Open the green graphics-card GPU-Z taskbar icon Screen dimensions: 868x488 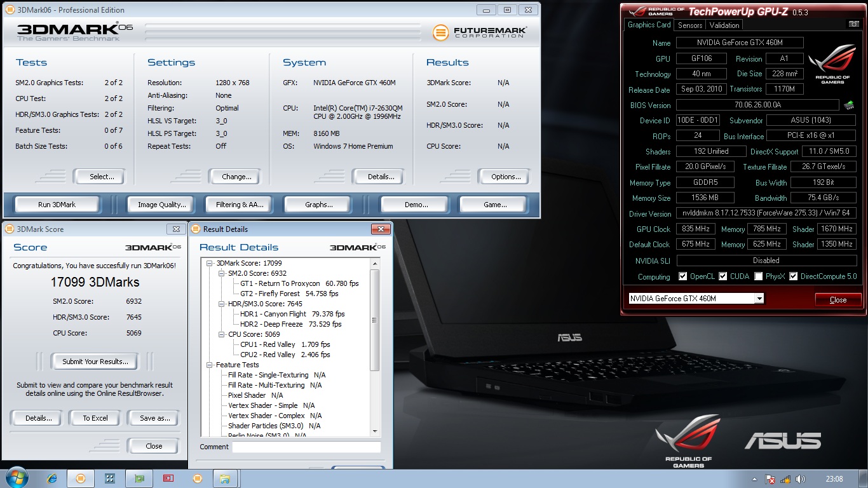pyautogui.click(x=139, y=478)
